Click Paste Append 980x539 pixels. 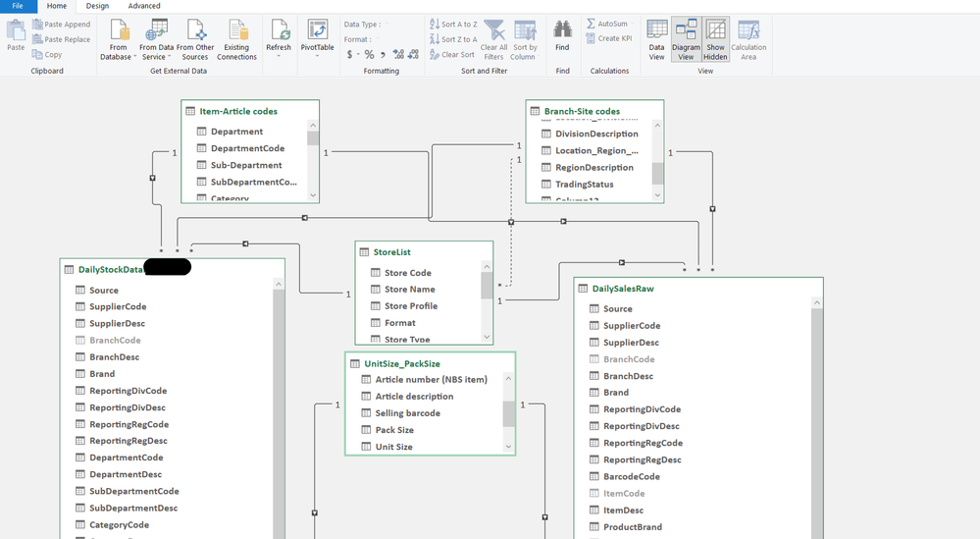[61, 25]
